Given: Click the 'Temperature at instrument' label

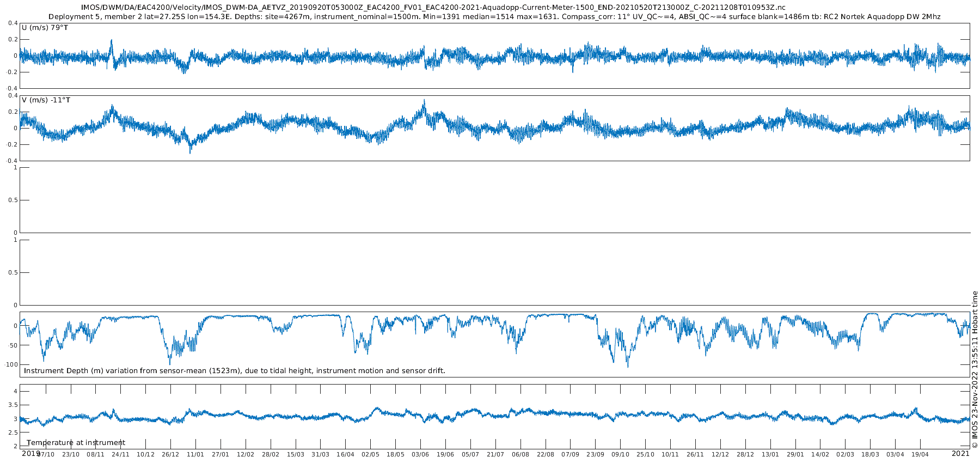Looking at the screenshot, I should (76, 443).
